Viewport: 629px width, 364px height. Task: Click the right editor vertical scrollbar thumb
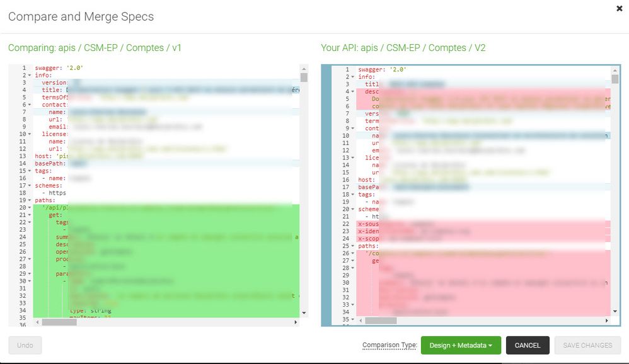tap(615, 79)
